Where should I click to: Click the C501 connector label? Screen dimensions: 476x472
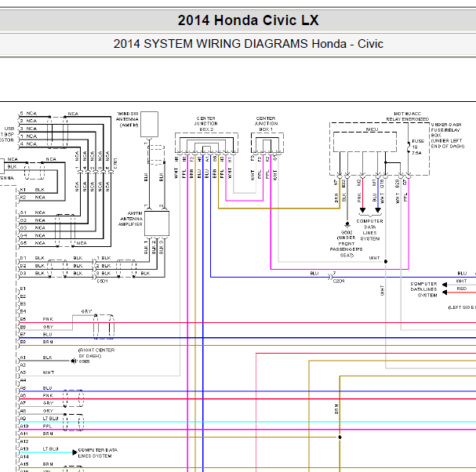(x=102, y=281)
